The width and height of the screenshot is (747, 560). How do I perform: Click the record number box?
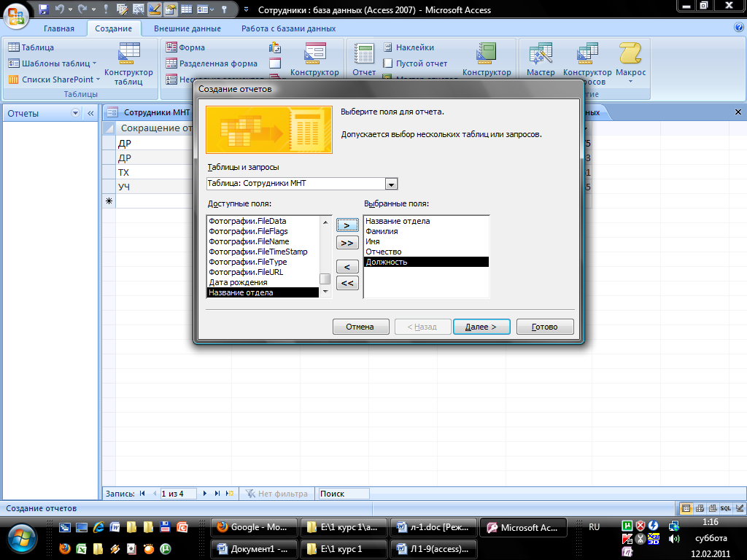point(178,494)
